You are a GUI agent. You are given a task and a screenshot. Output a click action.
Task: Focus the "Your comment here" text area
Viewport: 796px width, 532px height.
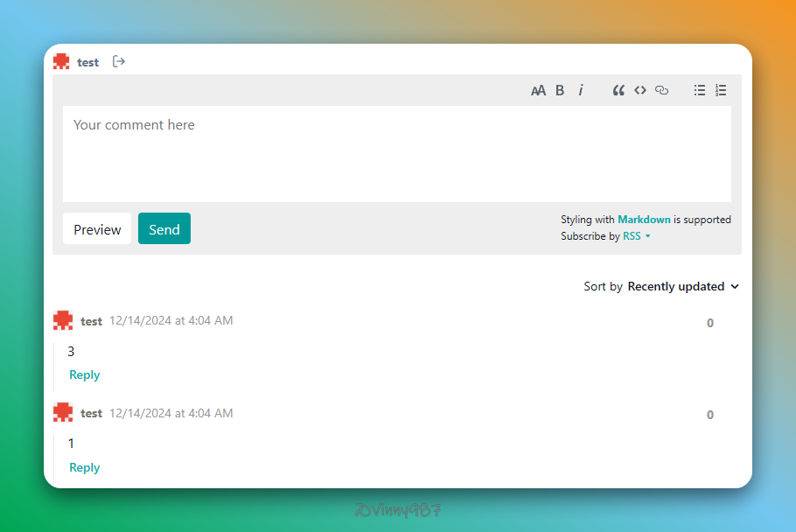click(x=396, y=154)
